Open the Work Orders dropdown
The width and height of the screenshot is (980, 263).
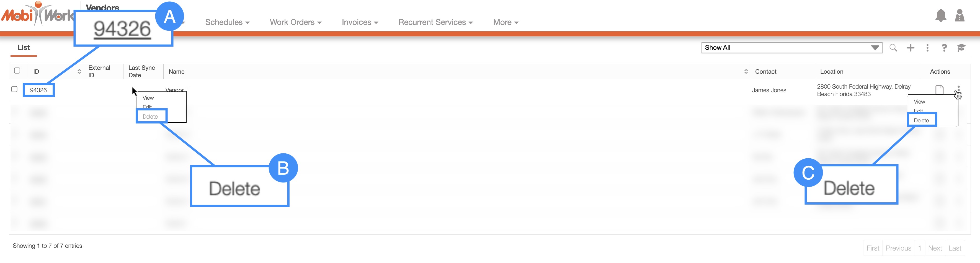[296, 22]
